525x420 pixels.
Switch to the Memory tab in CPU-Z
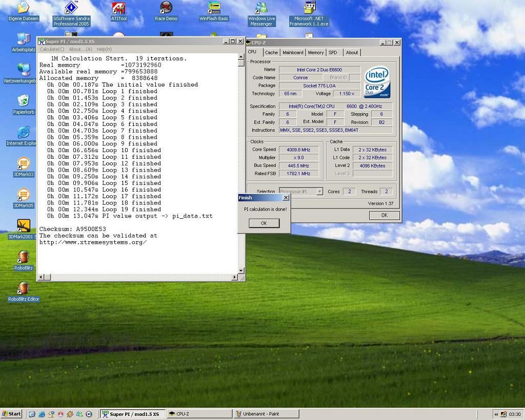tap(316, 52)
